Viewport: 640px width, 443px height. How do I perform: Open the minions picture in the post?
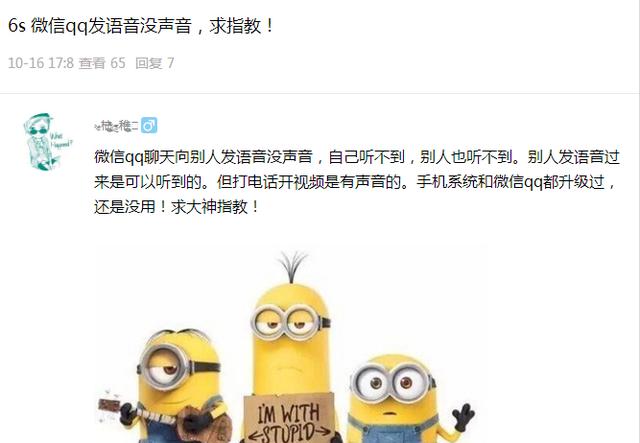290,344
